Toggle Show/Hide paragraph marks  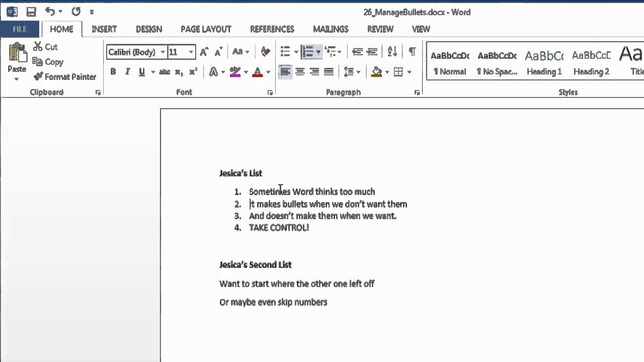(x=412, y=52)
